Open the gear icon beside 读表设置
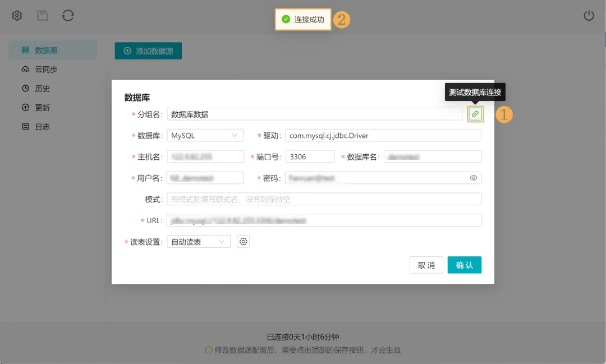Screen dimensions: 606x364 (244, 242)
